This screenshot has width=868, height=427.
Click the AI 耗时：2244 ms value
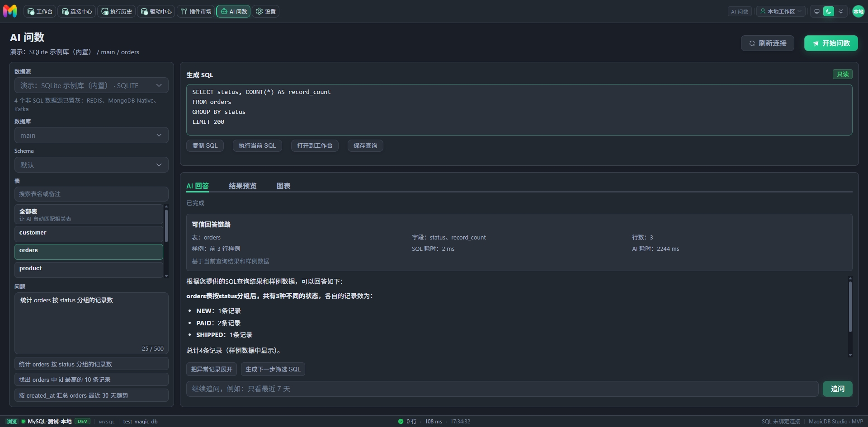656,249
